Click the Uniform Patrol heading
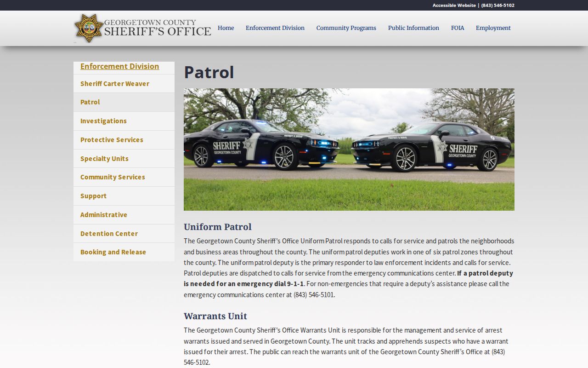Screen dimensions: 588x368 click(218, 227)
